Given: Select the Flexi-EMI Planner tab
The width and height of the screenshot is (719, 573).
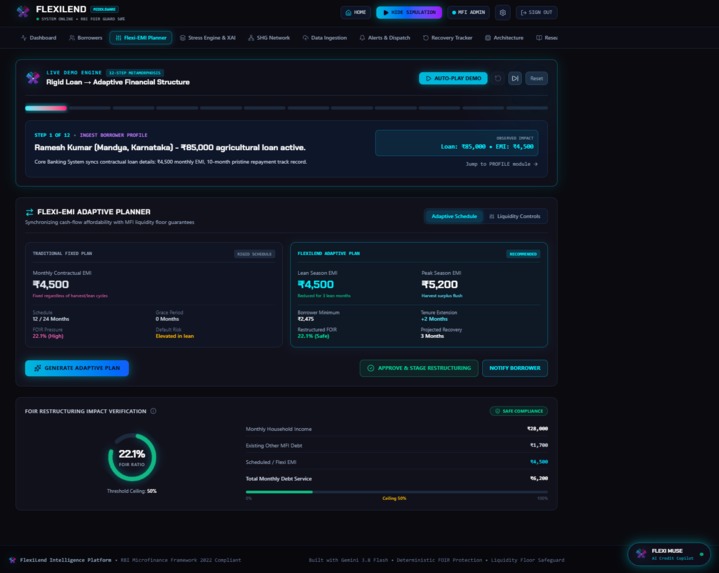Looking at the screenshot, I should tap(141, 38).
